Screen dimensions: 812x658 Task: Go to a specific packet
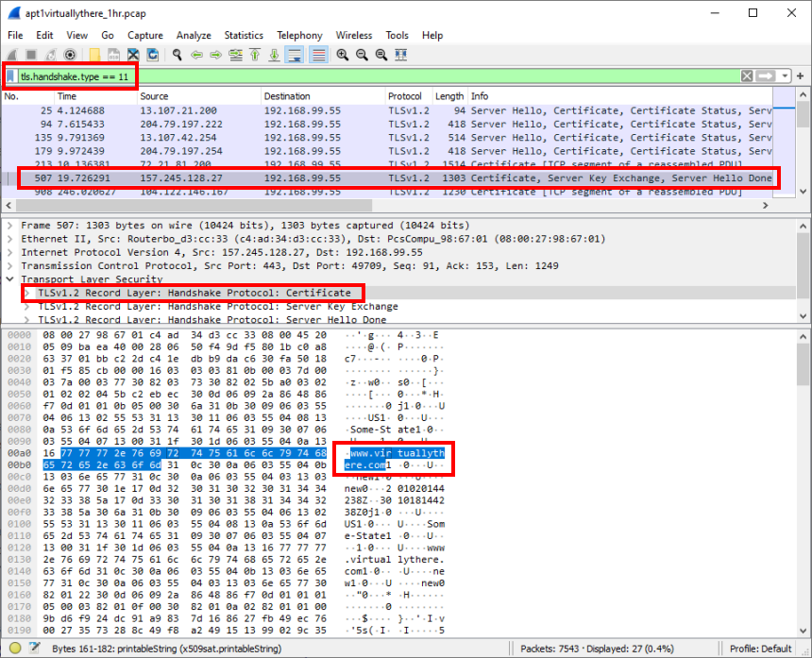point(236,55)
